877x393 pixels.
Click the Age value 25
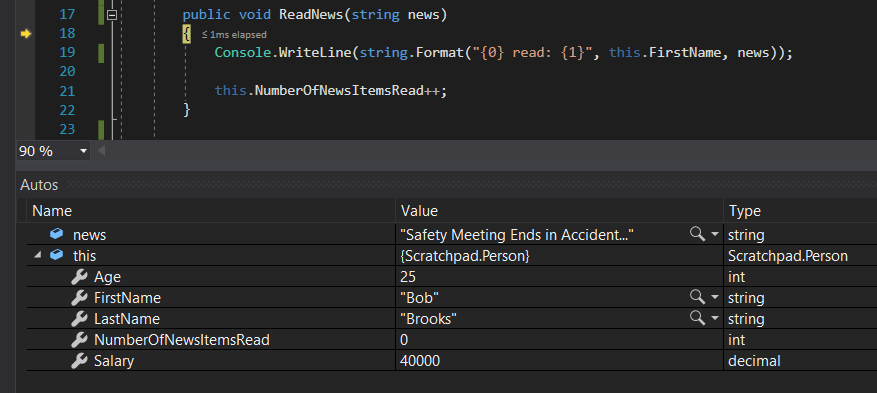coord(408,277)
